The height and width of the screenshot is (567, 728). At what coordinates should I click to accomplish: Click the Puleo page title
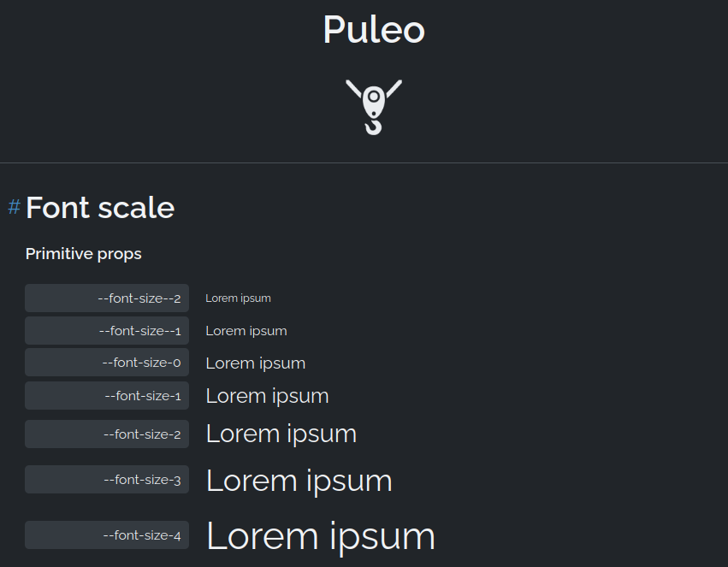click(x=374, y=30)
